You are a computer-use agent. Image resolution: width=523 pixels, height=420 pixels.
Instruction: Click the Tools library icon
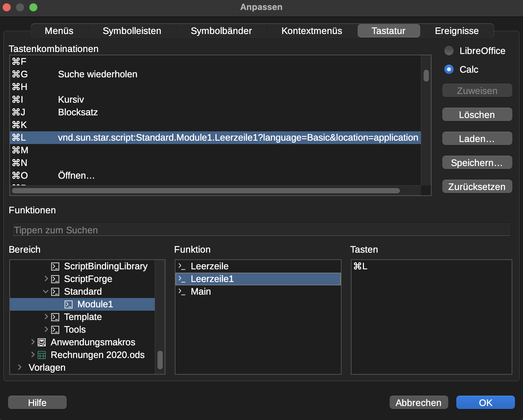55,330
